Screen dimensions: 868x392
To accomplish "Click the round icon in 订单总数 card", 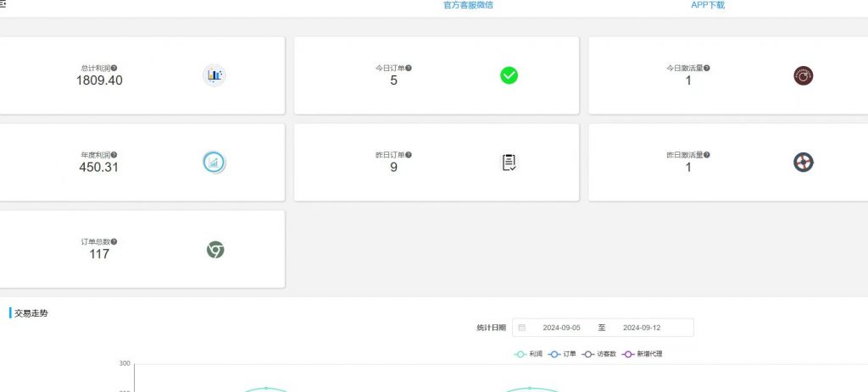I will [x=215, y=250].
